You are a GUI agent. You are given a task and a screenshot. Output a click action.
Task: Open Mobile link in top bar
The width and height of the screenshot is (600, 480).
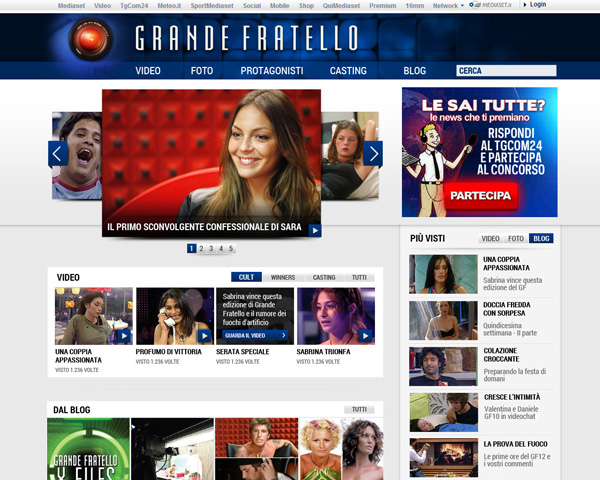pyautogui.click(x=280, y=6)
